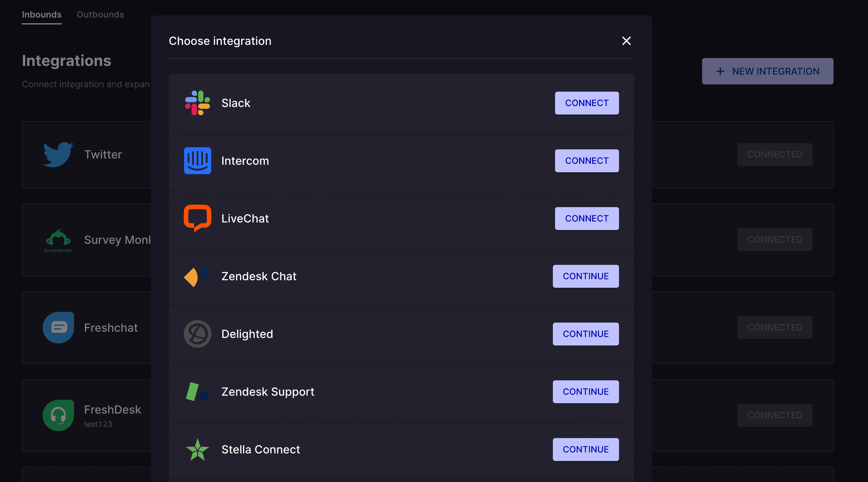Click the New Integration button
Image resolution: width=868 pixels, height=482 pixels.
767,71
